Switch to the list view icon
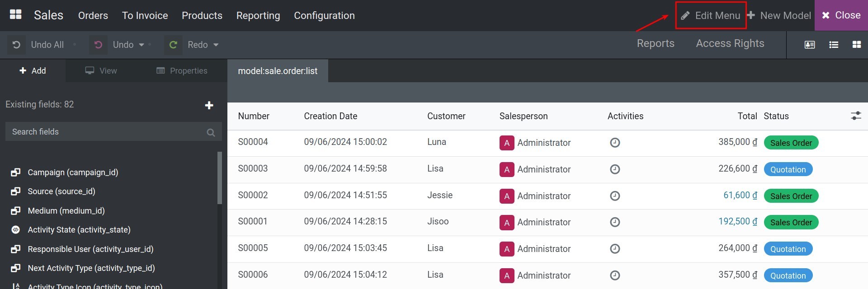The height and width of the screenshot is (289, 868). [834, 45]
